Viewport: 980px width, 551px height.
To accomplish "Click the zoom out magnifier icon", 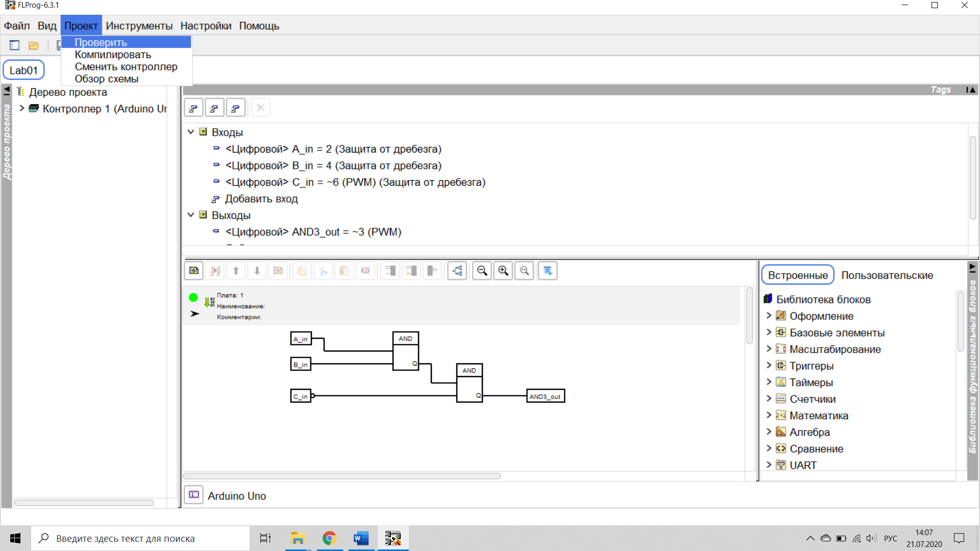I will [482, 271].
